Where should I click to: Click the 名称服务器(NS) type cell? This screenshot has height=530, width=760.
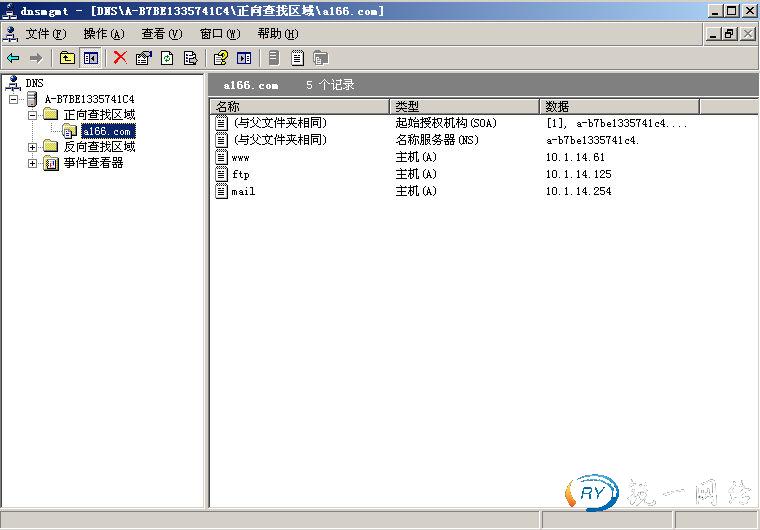click(437, 140)
